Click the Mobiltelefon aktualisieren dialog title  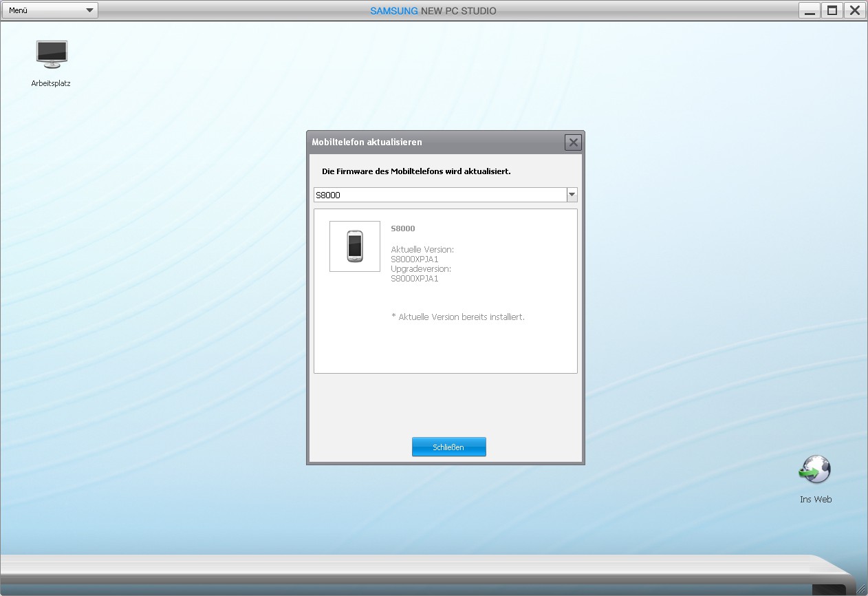[x=367, y=142]
